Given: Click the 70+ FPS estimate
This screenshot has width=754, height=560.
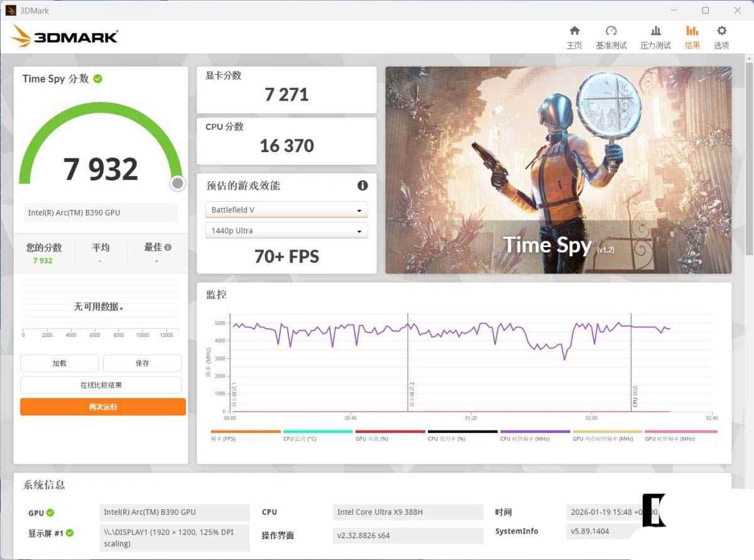Looking at the screenshot, I should tap(287, 256).
